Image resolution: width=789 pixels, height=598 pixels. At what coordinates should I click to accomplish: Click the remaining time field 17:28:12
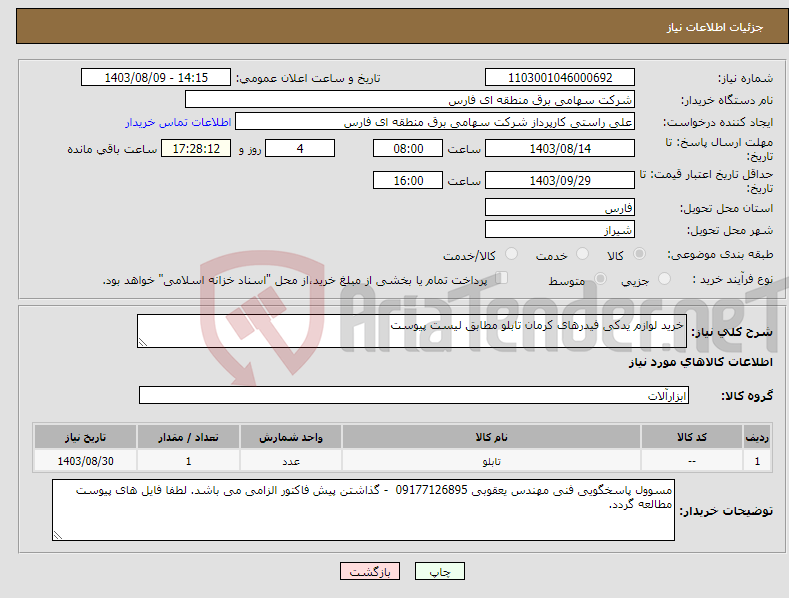point(196,148)
